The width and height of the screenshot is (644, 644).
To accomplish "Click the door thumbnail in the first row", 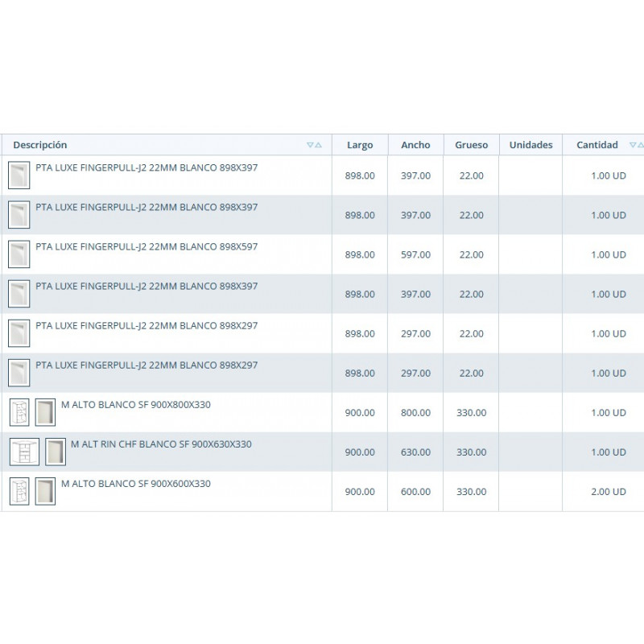I will coord(19,175).
